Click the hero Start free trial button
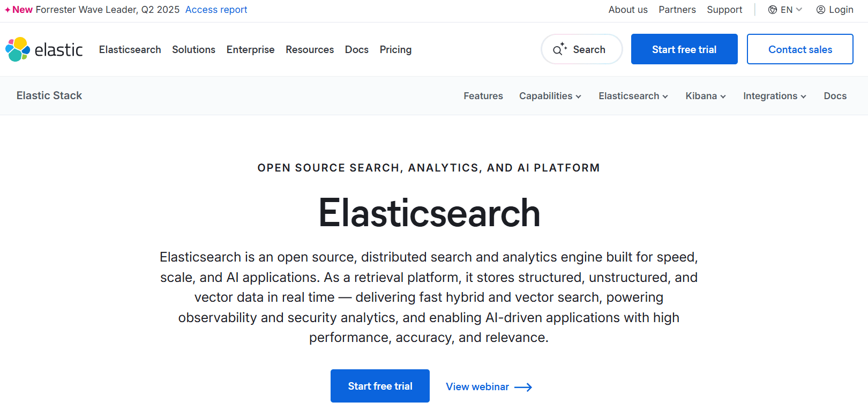This screenshot has width=868, height=417. tap(380, 386)
